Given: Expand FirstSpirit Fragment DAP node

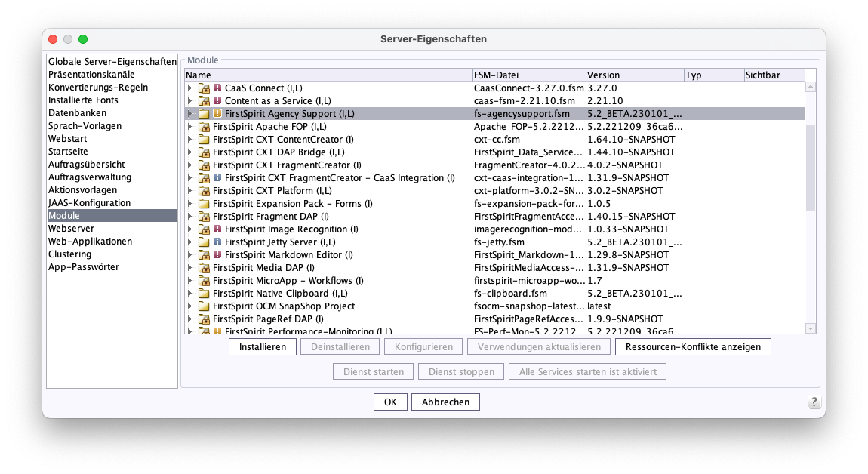Looking at the screenshot, I should tap(190, 216).
